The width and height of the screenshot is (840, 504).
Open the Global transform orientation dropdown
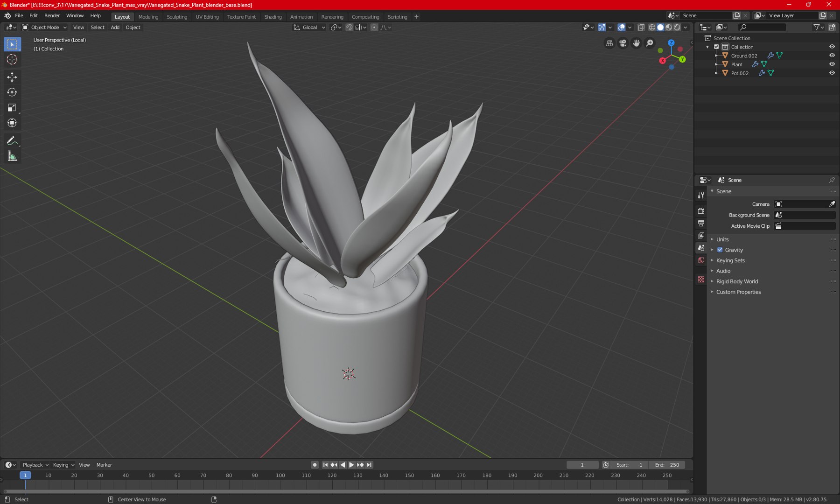click(x=309, y=28)
